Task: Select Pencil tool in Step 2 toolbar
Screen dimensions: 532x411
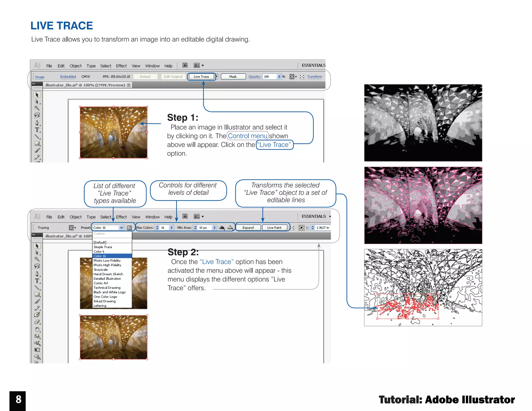Action: coord(37,308)
